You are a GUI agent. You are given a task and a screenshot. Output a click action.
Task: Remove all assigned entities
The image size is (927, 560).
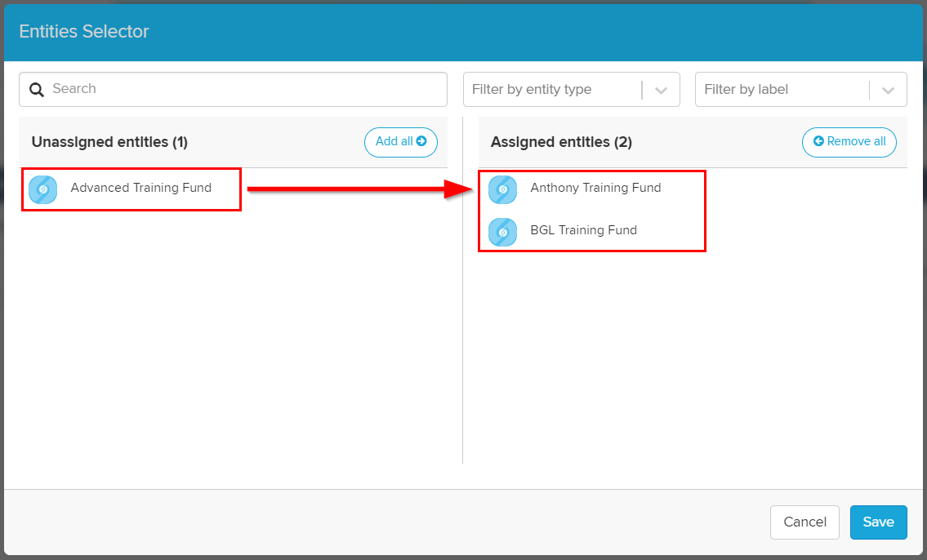click(x=849, y=142)
